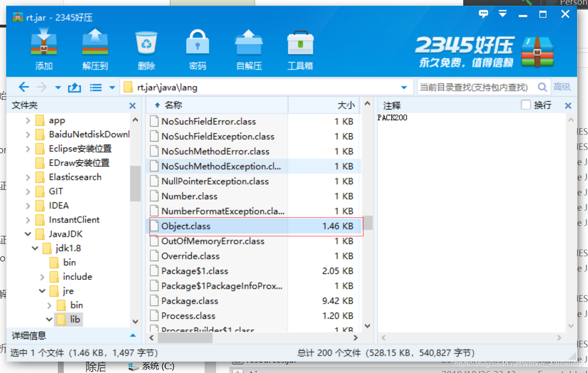Select the Eclipse安装位置 folder in tree
The height and width of the screenshot is (373, 588).
[x=80, y=149]
